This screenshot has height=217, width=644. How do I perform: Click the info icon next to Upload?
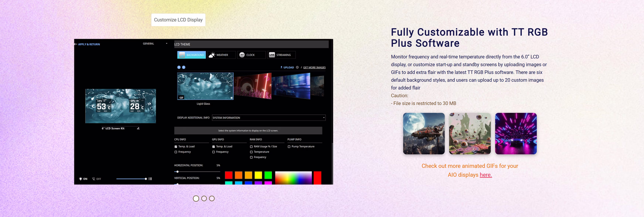[x=297, y=67]
